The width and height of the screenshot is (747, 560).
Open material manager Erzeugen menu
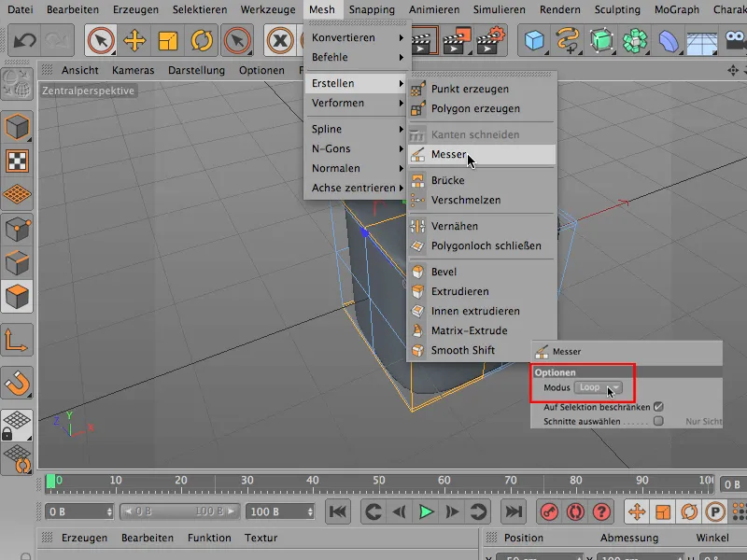tap(84, 538)
